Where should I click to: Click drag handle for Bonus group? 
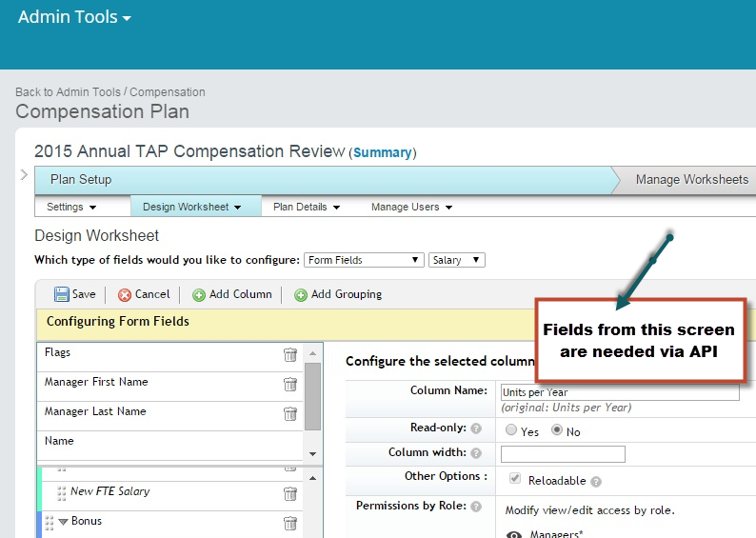50,523
